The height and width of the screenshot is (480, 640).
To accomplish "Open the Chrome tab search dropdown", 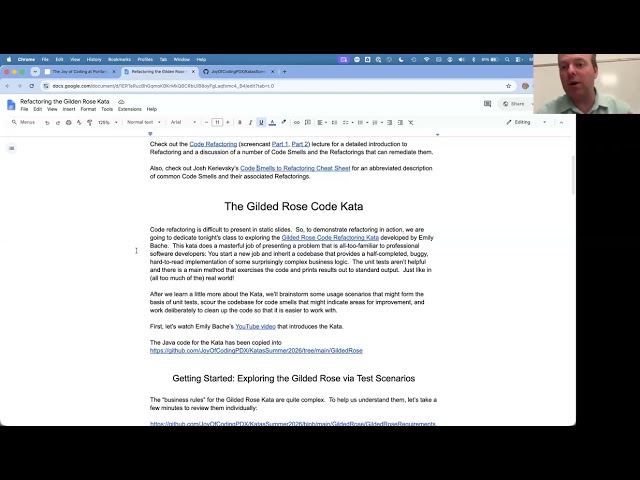I will [x=35, y=71].
